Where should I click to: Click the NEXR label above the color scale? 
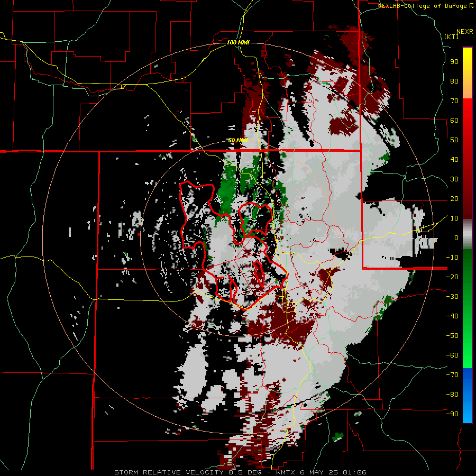tap(464, 32)
